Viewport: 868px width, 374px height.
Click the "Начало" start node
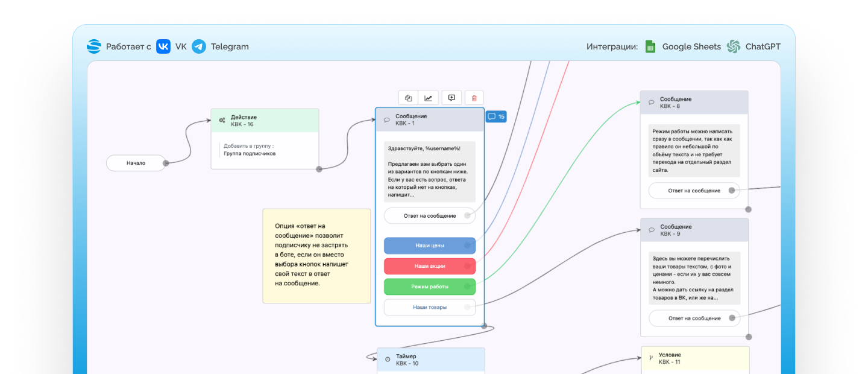[136, 163]
